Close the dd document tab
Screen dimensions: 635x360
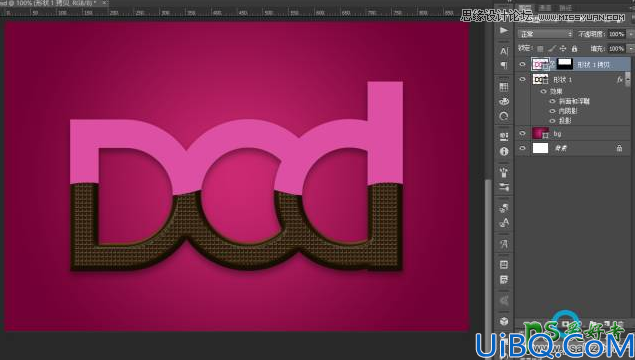pyautogui.click(x=104, y=3)
